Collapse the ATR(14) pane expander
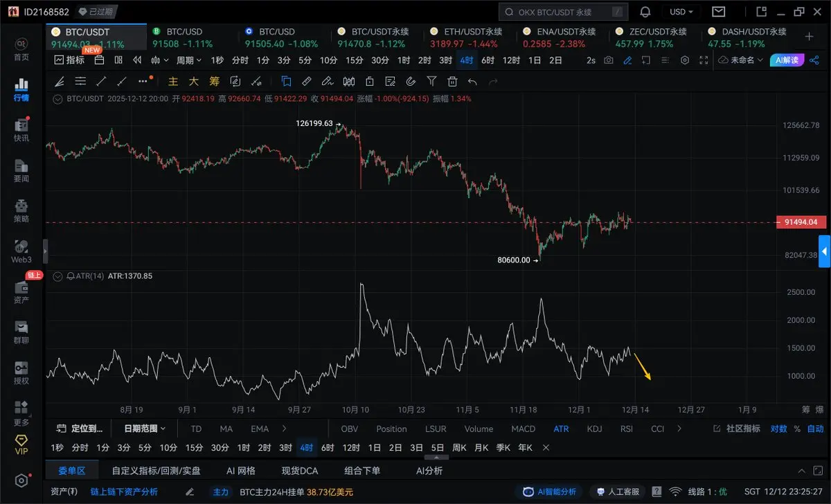Image resolution: width=831 pixels, height=504 pixels. pos(57,276)
